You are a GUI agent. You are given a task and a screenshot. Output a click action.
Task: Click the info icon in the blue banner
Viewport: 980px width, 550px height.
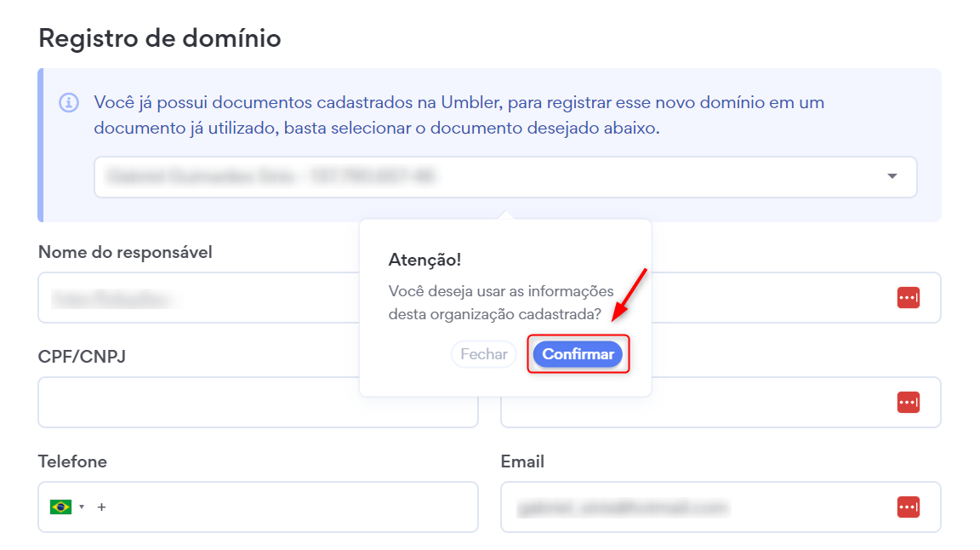tap(68, 103)
